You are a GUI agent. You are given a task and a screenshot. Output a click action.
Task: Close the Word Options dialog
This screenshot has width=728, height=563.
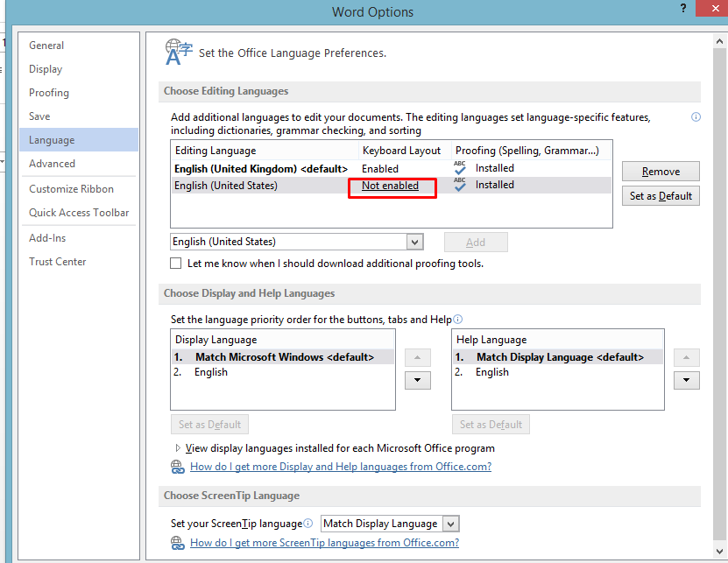tap(715, 9)
